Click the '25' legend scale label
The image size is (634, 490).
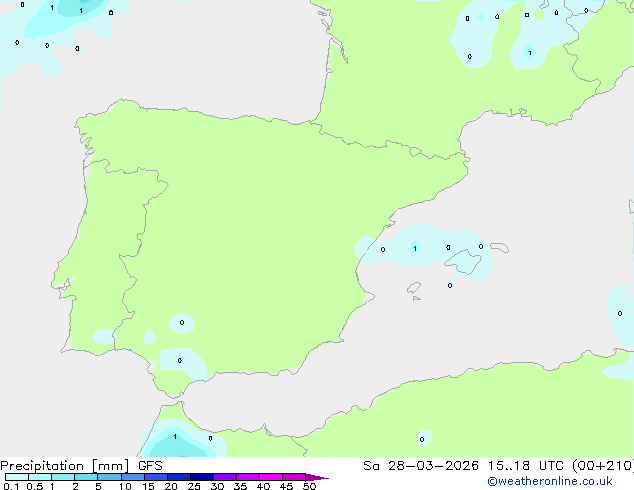click(x=194, y=486)
